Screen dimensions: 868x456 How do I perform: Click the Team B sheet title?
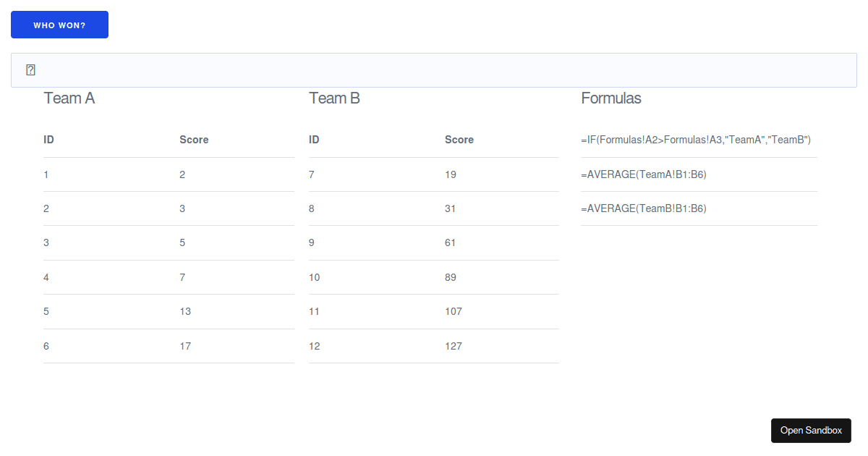(334, 98)
